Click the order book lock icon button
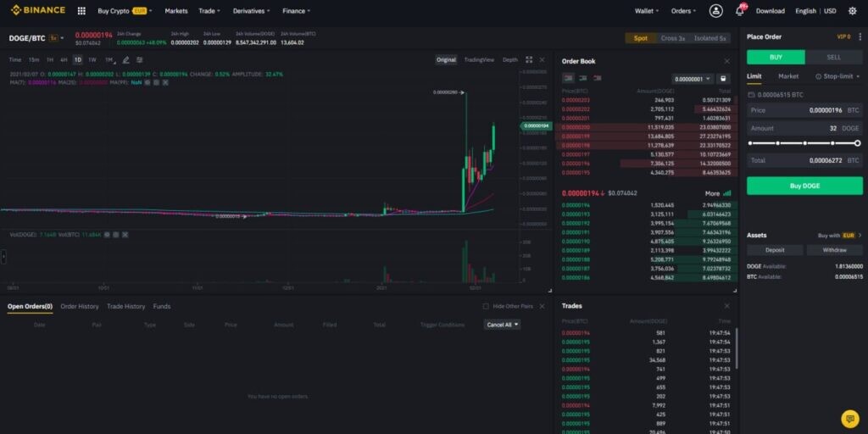Viewport: 868px width, 434px height. [x=723, y=79]
